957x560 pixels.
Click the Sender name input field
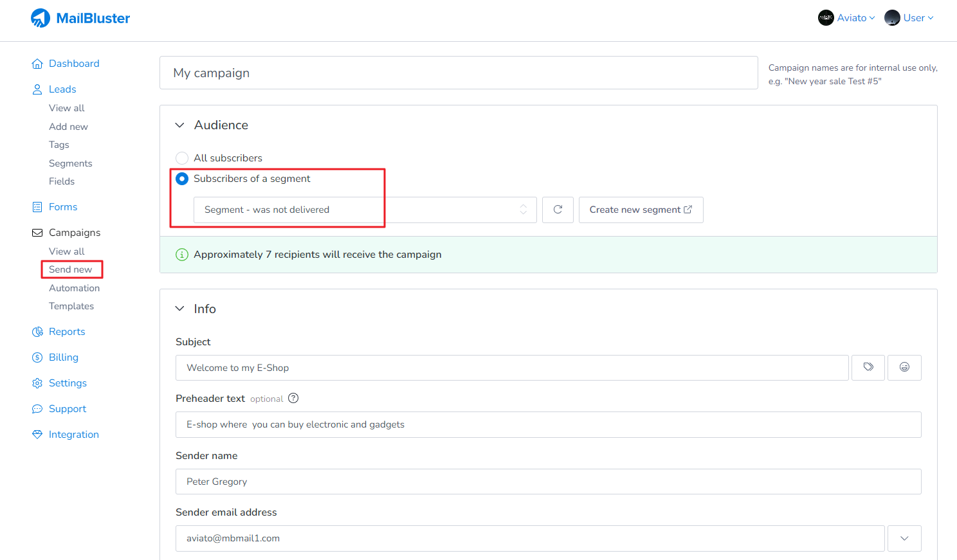click(x=548, y=482)
